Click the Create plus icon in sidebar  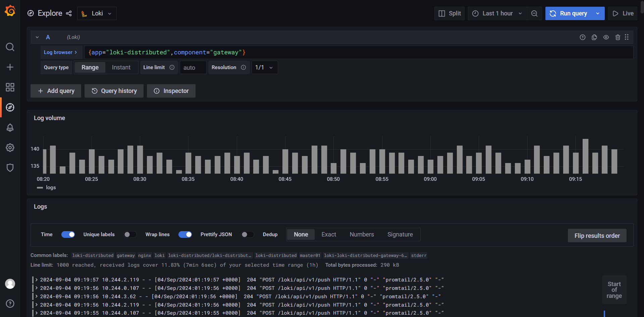pyautogui.click(x=10, y=67)
